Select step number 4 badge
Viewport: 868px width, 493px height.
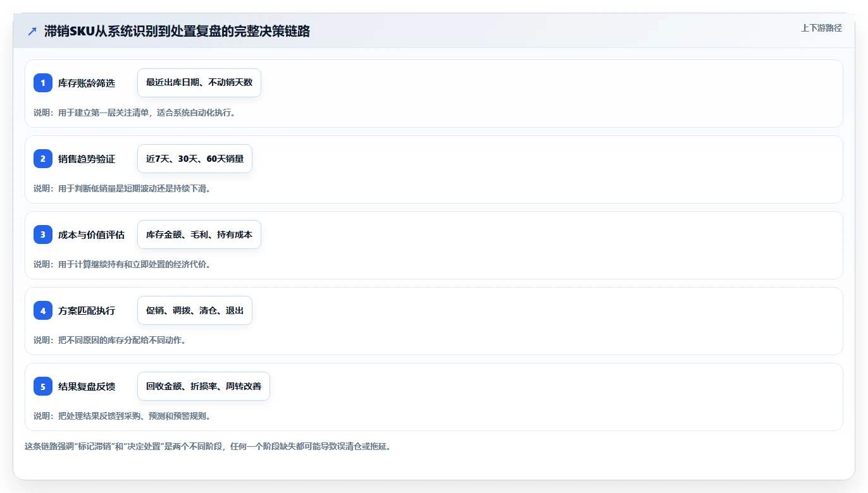(43, 310)
